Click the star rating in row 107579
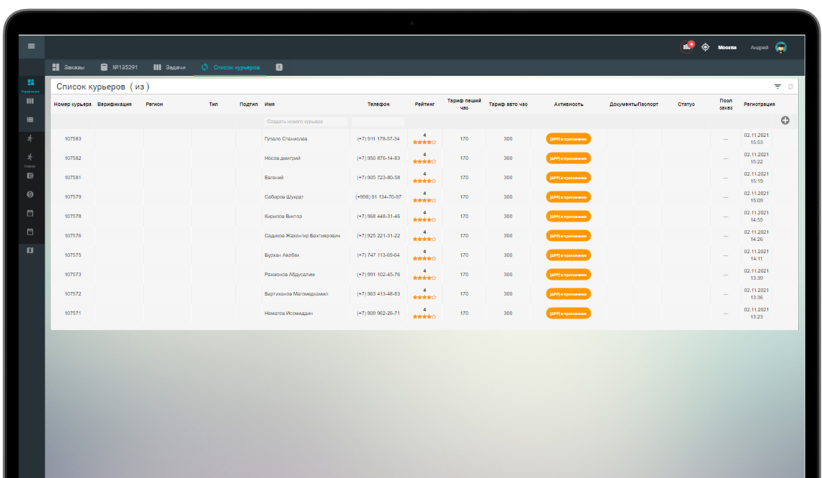822x478 pixels. coord(424,200)
